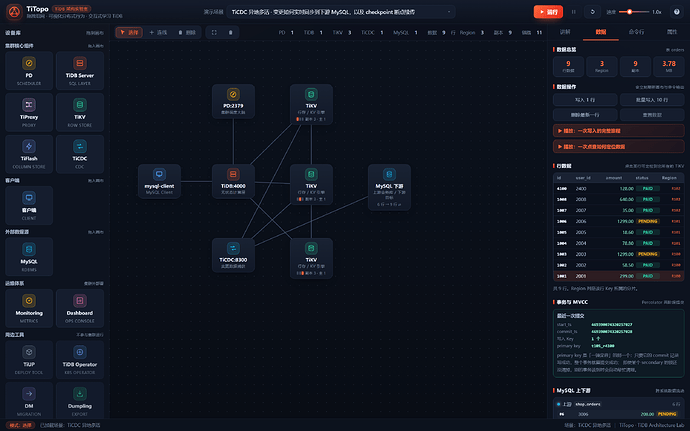Screen dimensions: 690x431
Task: Pick the DM migration component
Action: pyautogui.click(x=29, y=400)
